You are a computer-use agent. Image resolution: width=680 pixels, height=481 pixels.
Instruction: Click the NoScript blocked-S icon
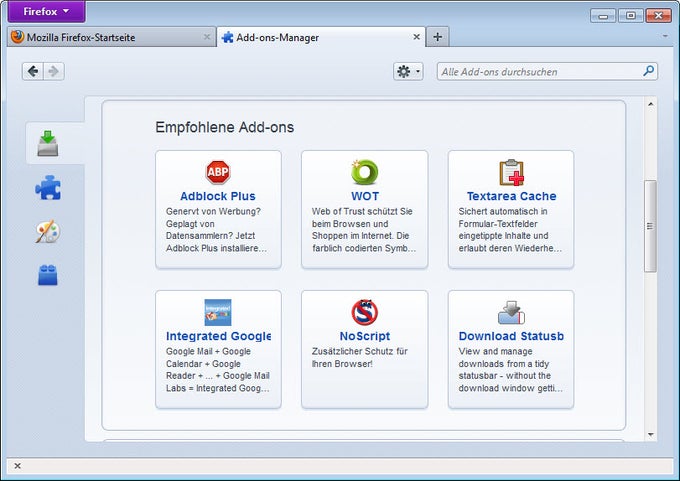[x=365, y=312]
